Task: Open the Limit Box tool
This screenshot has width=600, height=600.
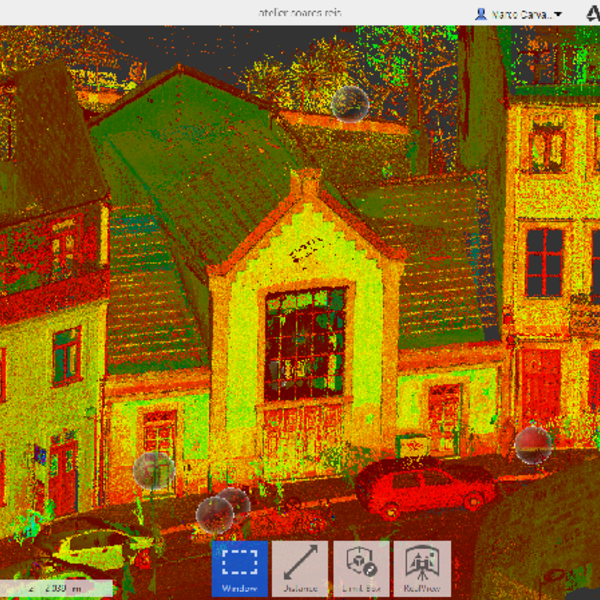Action: coord(361,568)
